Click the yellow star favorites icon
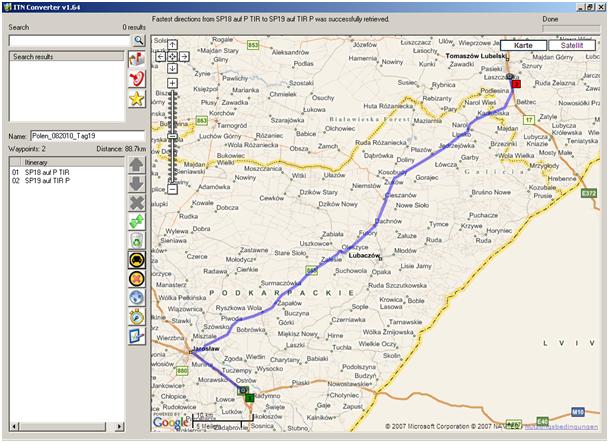Image resolution: width=609 pixels, height=443 pixels. tap(137, 99)
